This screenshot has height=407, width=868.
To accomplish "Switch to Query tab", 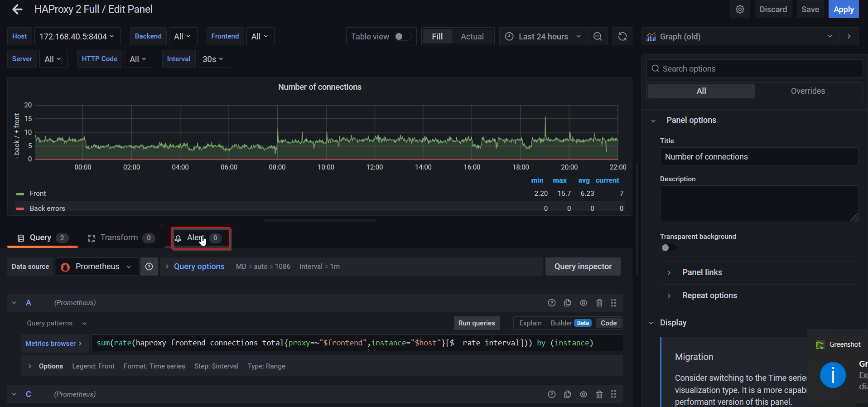I will click(x=43, y=237).
